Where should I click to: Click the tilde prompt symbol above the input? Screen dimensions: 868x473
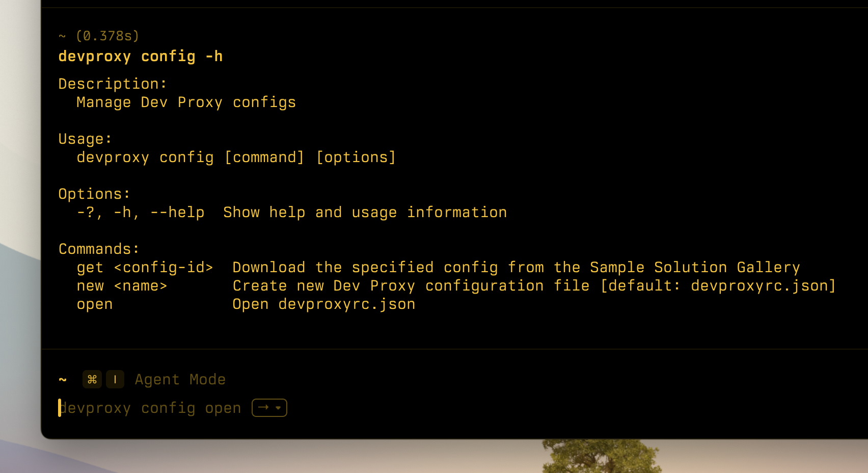coord(62,380)
